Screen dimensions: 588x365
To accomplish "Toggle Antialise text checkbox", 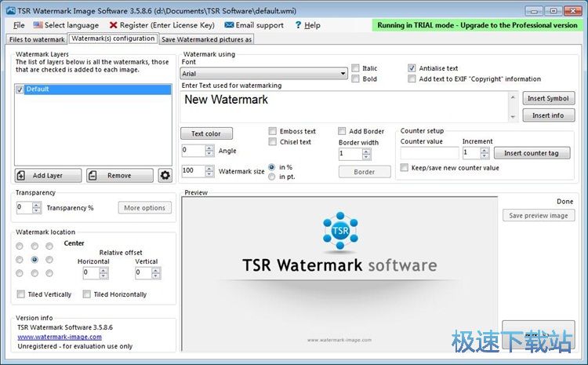I will pos(412,68).
